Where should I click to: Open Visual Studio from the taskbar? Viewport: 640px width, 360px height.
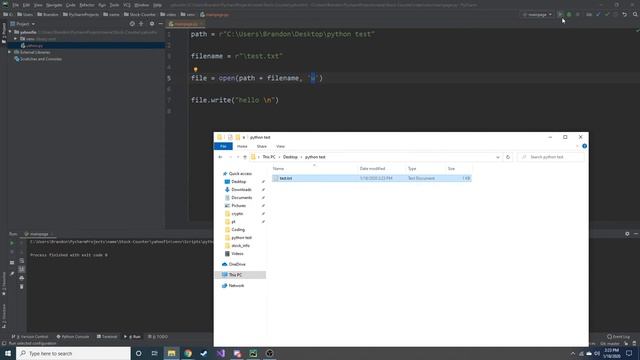coord(221,353)
